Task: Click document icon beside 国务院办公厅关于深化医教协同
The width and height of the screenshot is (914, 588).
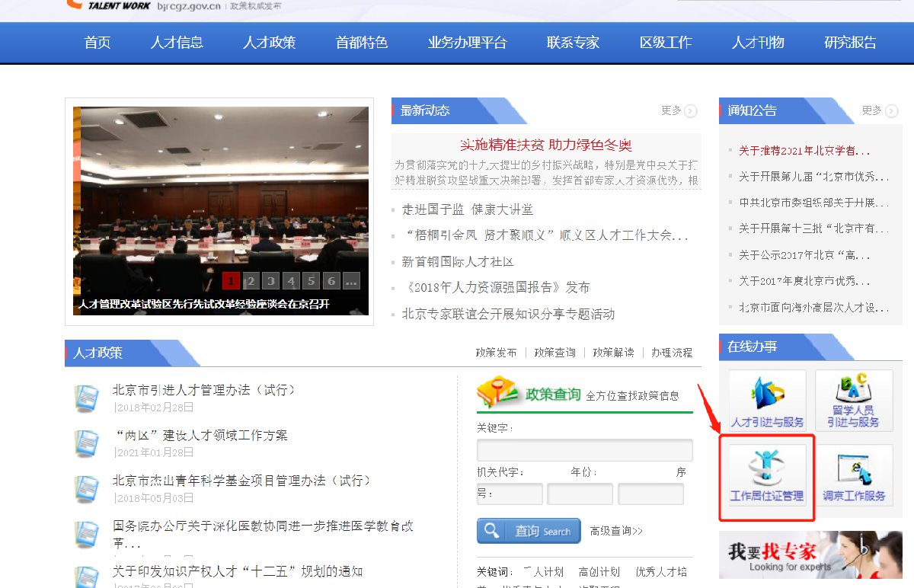Action: click(x=87, y=534)
